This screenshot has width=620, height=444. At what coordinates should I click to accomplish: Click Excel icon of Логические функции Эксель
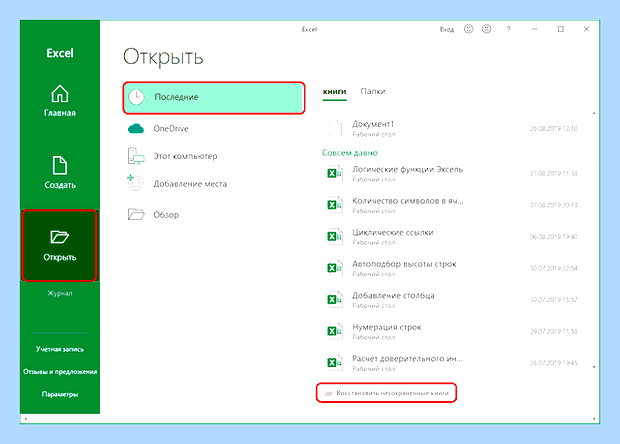(x=335, y=173)
